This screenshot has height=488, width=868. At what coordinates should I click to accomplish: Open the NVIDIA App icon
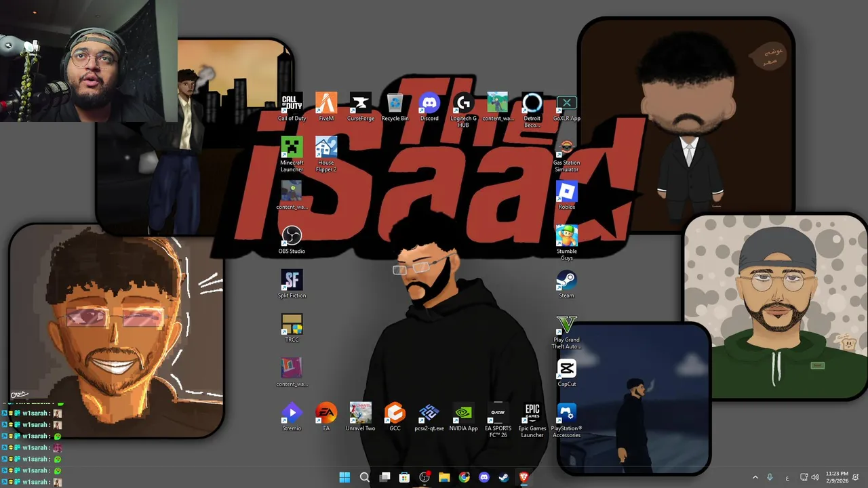pyautogui.click(x=464, y=417)
